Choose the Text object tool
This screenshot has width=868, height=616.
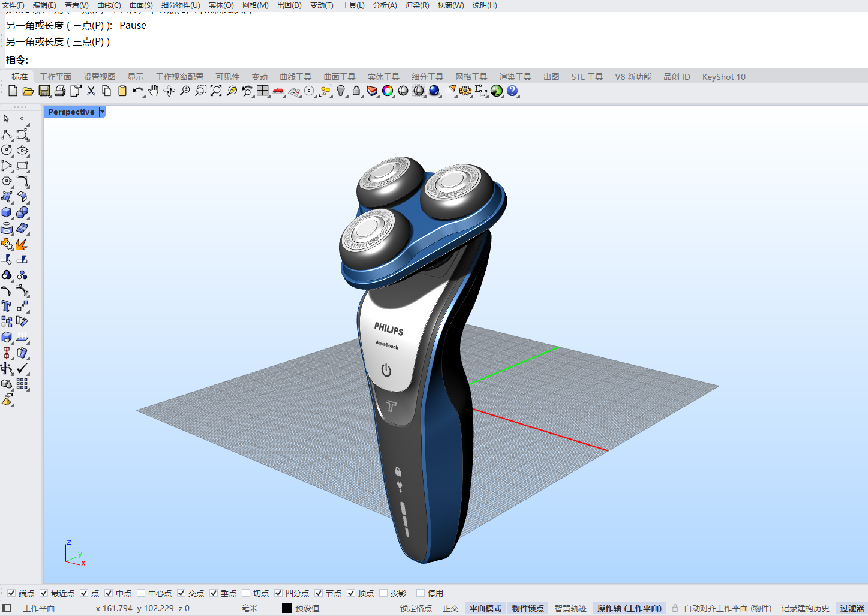tap(7, 306)
